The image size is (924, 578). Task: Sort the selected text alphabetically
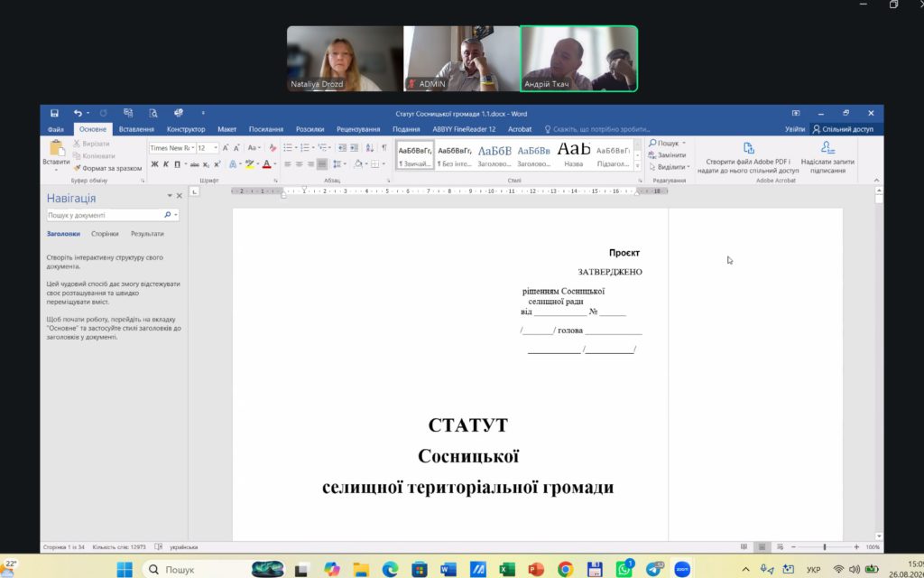click(369, 148)
